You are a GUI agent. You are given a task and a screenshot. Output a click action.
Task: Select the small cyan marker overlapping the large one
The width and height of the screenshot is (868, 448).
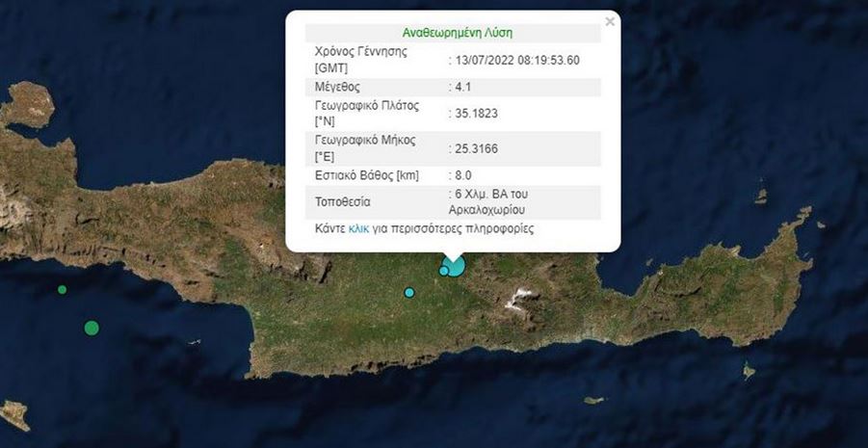click(x=443, y=271)
